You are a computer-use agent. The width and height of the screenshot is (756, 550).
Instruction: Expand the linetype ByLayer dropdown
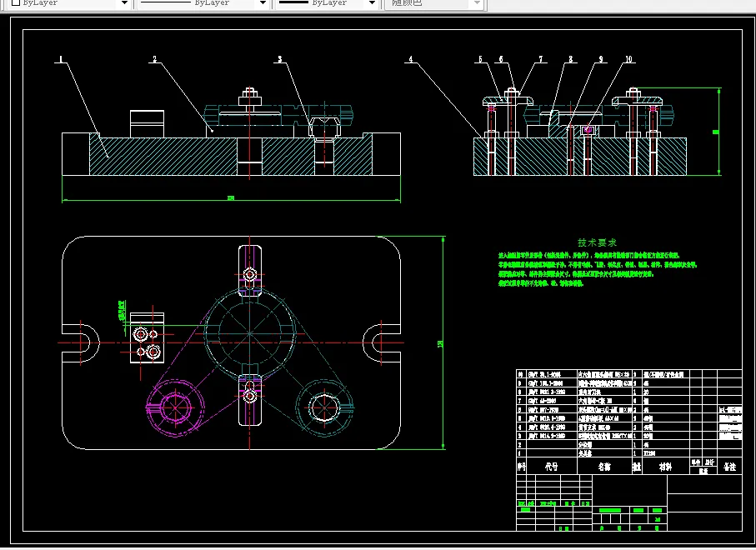tap(262, 3)
